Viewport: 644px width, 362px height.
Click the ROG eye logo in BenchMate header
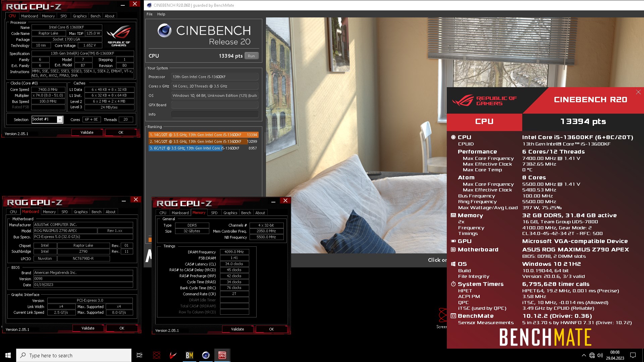tap(463, 101)
